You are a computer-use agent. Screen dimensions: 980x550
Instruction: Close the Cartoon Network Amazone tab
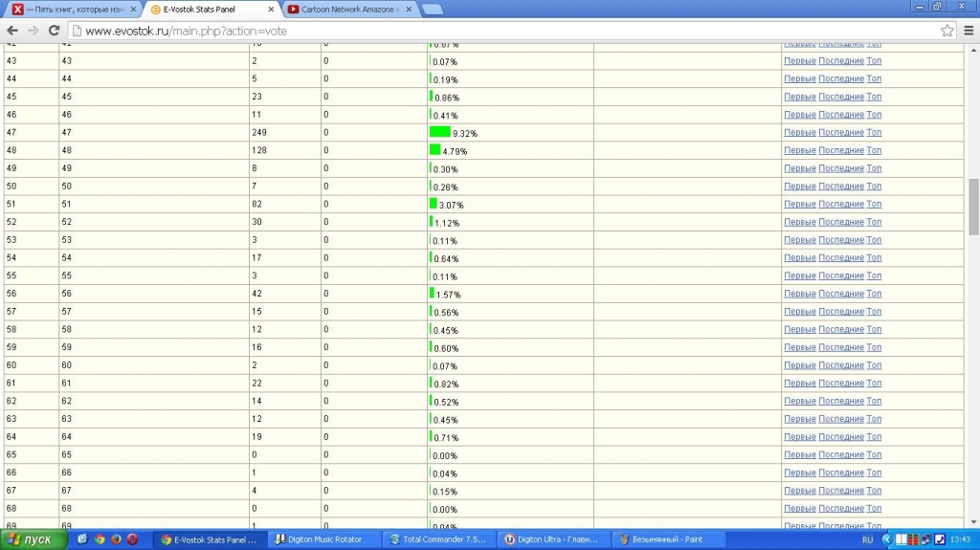pyautogui.click(x=410, y=10)
